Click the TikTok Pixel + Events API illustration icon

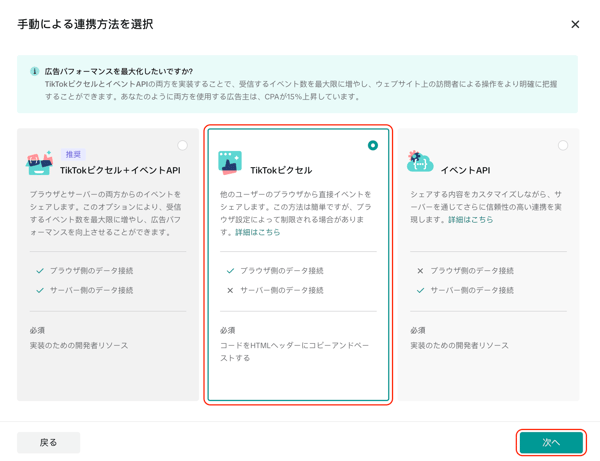(x=40, y=162)
